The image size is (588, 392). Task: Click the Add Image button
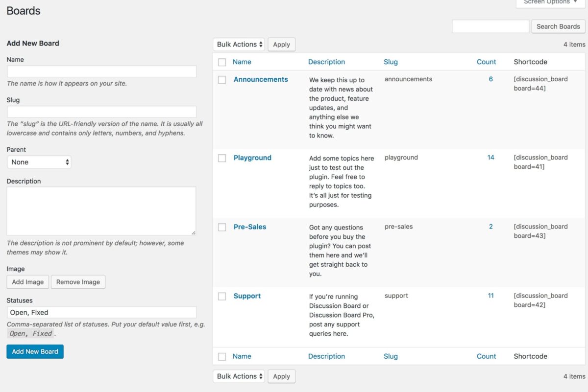27,282
